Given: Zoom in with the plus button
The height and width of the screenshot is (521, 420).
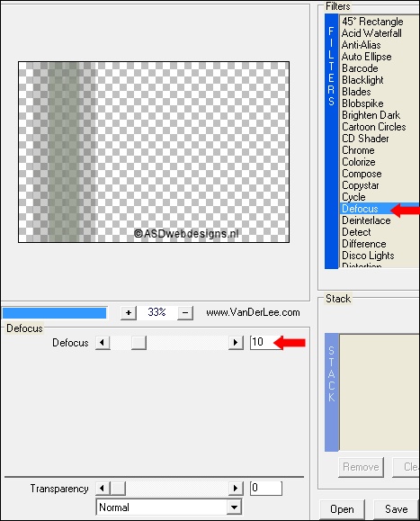Looking at the screenshot, I should pos(129,312).
